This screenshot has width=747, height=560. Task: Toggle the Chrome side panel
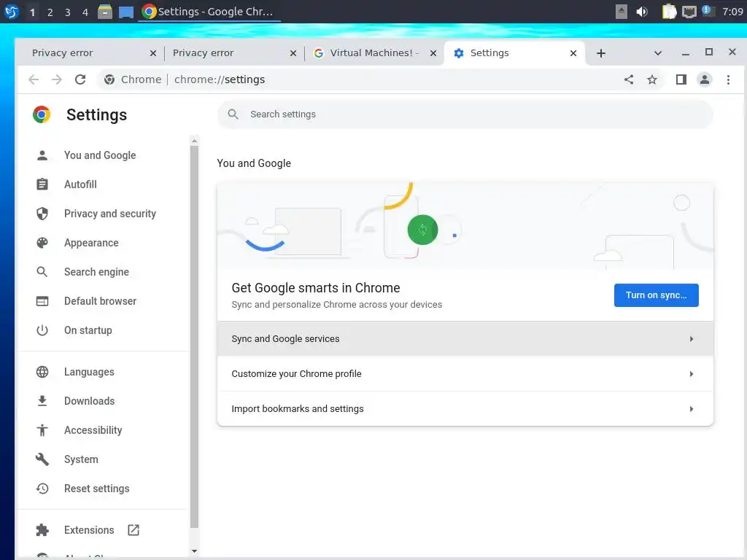681,79
